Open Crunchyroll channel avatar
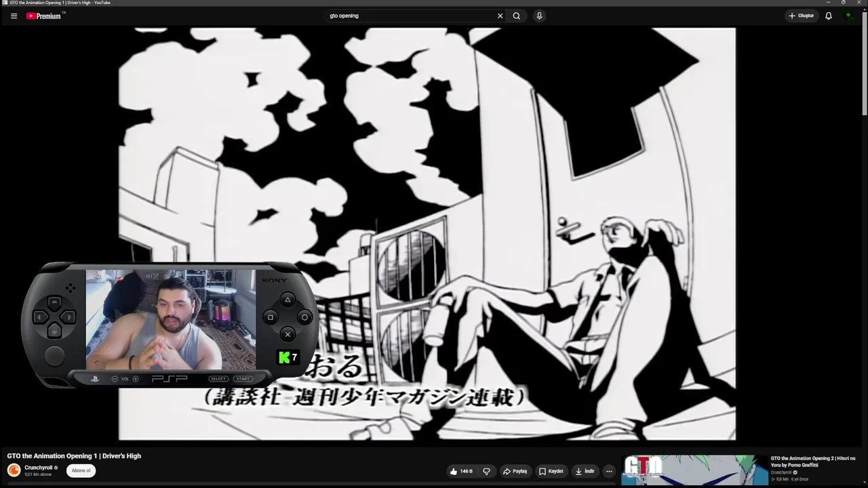868x488 pixels. pyautogui.click(x=14, y=470)
